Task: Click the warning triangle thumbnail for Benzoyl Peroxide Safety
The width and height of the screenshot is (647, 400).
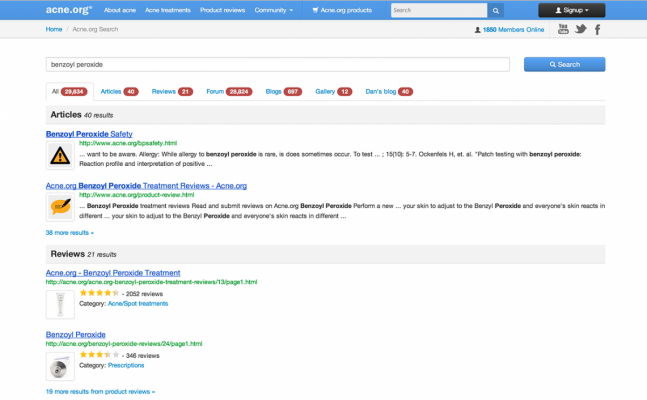Action: pos(60,156)
